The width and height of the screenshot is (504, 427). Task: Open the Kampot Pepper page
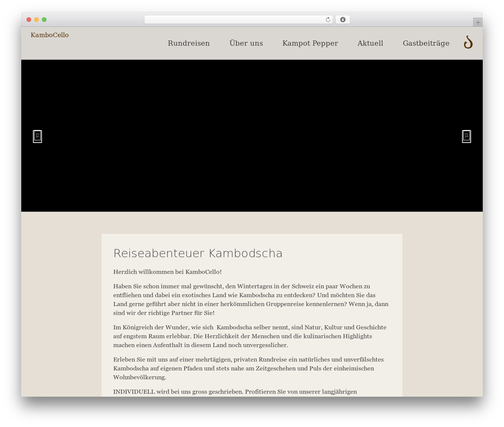310,43
